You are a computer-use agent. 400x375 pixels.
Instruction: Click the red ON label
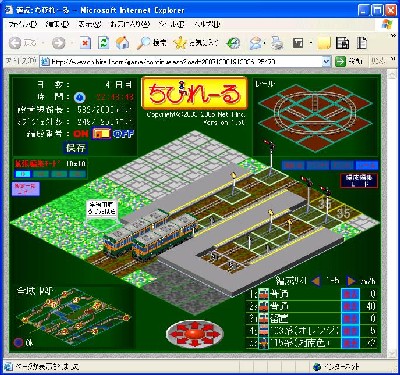tap(81, 134)
